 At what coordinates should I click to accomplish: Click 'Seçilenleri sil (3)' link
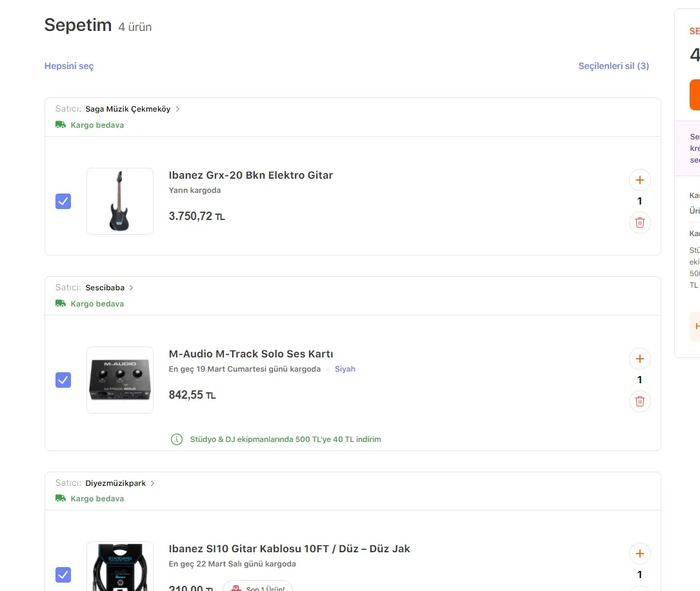[x=613, y=66]
